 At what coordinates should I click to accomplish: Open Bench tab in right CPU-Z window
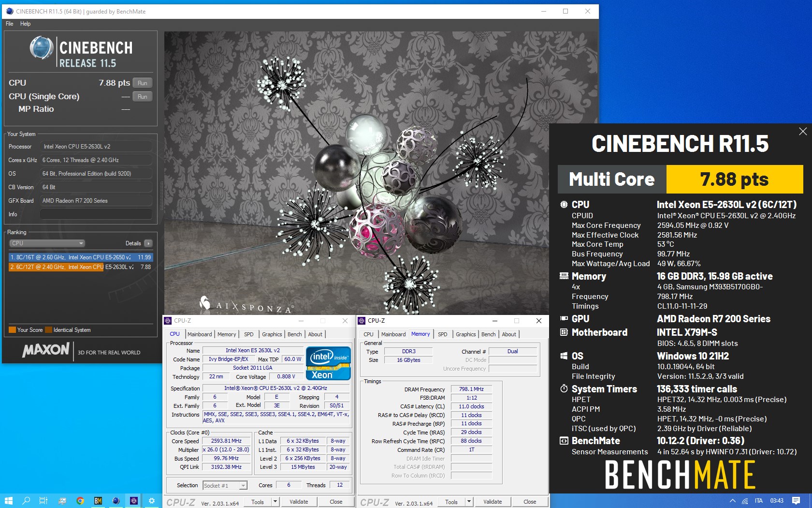point(488,334)
